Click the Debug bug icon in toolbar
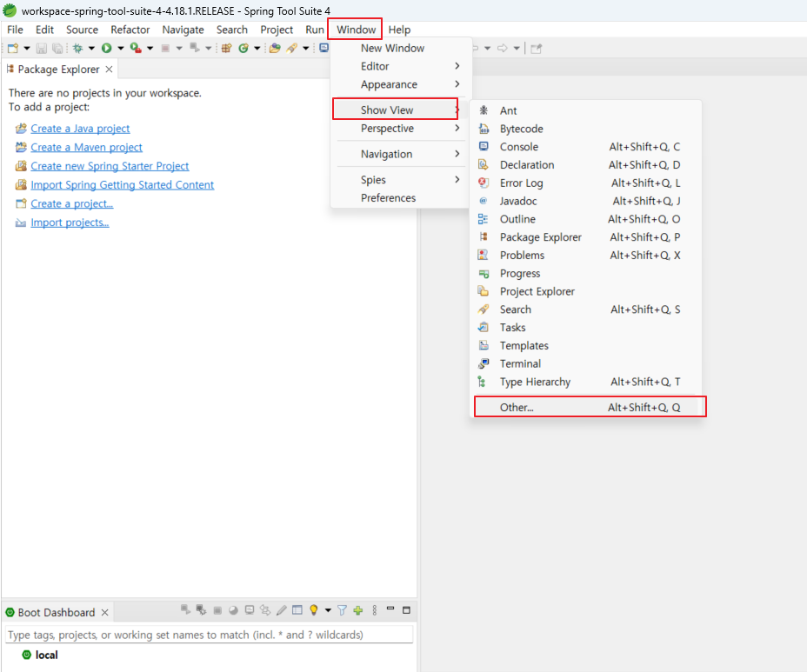The height and width of the screenshot is (672, 807). [x=77, y=49]
